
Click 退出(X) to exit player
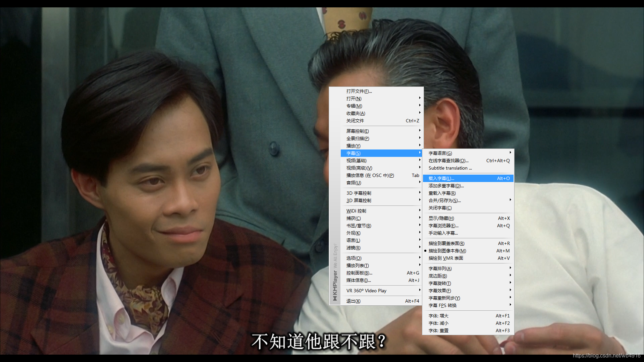click(x=353, y=301)
